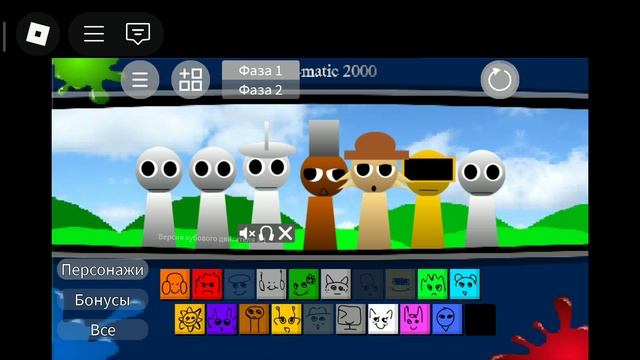Viewport: 640px width, 360px height.
Task: Select the white antenna-dish character on stage
Action: coord(267,186)
